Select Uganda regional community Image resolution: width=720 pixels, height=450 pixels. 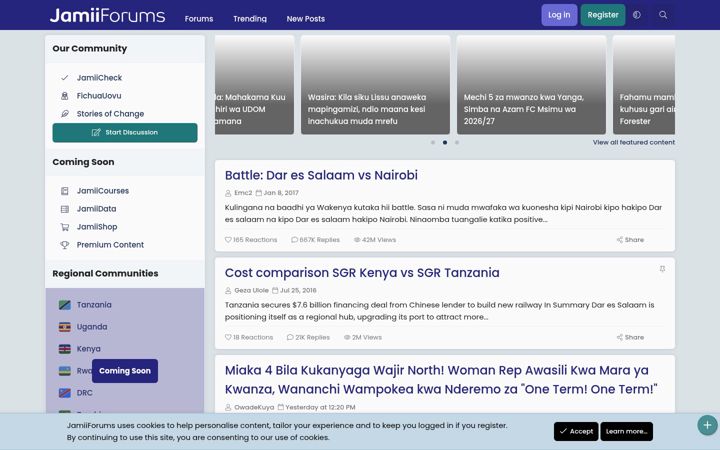point(92,327)
